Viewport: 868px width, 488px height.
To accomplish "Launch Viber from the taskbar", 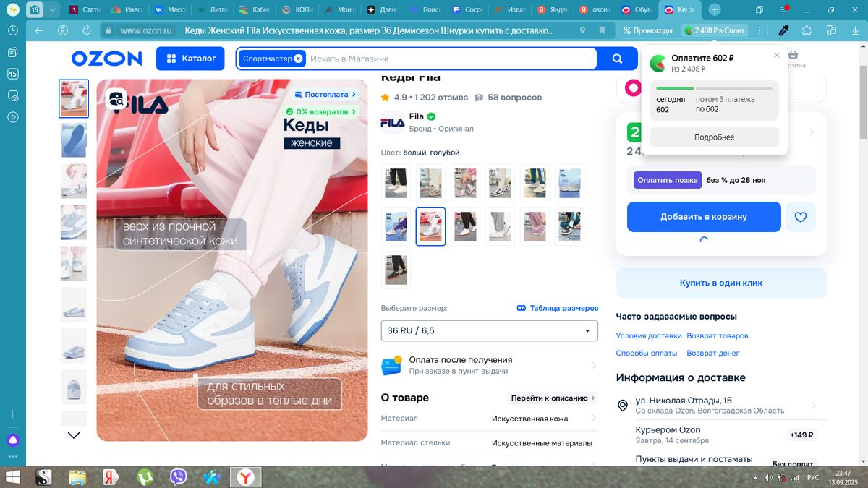I will (177, 477).
